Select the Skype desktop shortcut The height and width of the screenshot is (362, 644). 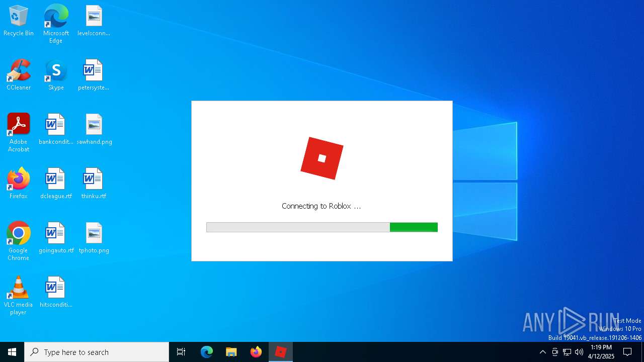[x=56, y=75]
